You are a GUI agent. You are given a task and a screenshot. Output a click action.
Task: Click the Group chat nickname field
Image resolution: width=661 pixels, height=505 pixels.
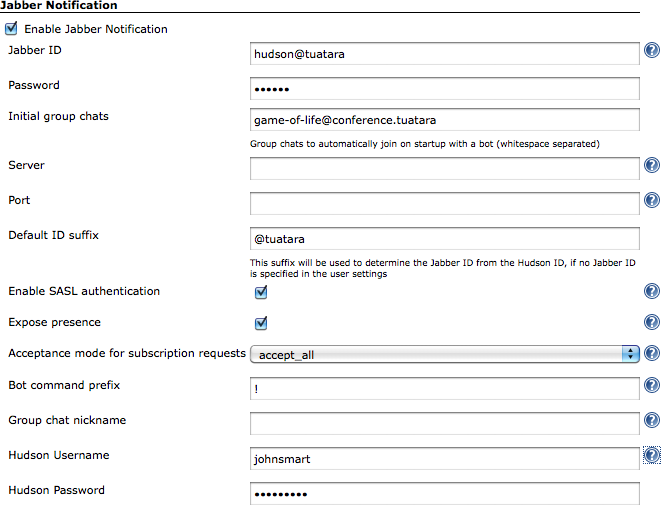coord(445,423)
